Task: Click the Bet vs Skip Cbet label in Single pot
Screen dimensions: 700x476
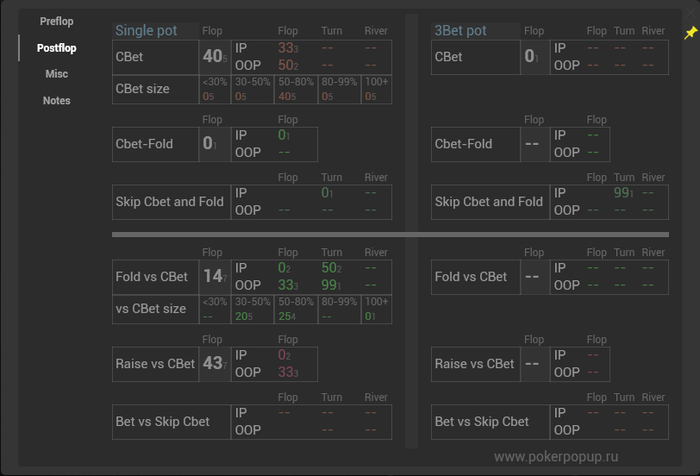Action: [162, 422]
